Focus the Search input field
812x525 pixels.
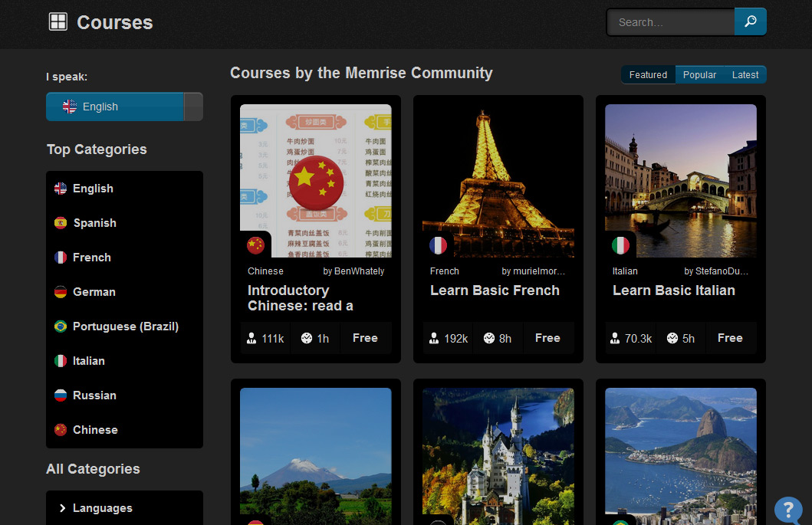point(671,22)
